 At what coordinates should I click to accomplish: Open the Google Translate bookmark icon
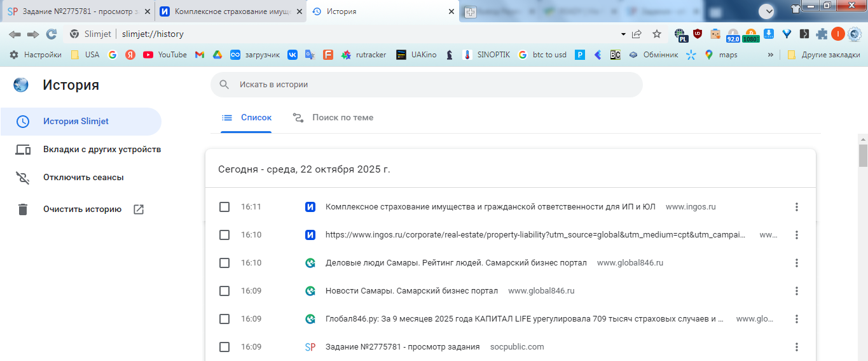point(310,55)
